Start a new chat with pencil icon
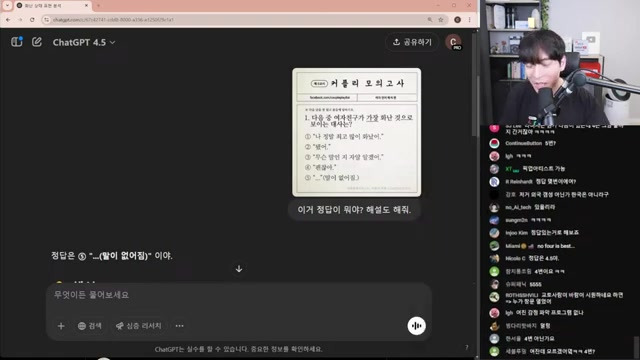640x360 pixels. (37, 42)
